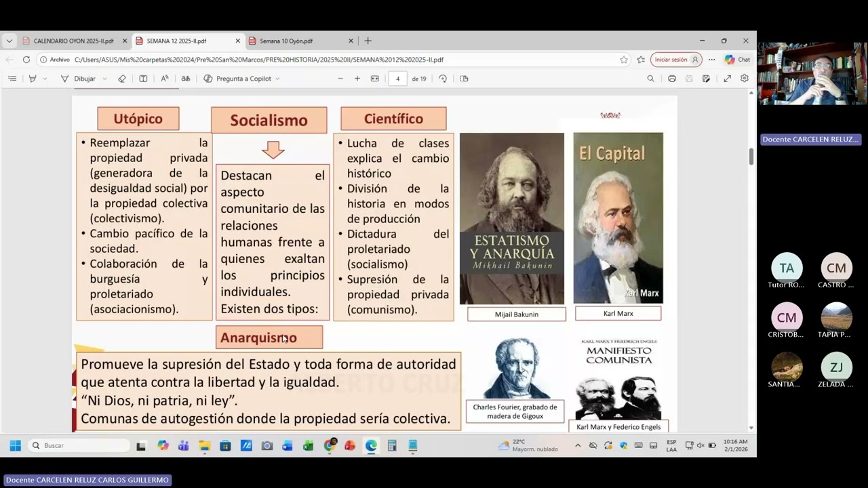Print the PDF document
Image resolution: width=868 pixels, height=488 pixels.
pos(672,79)
